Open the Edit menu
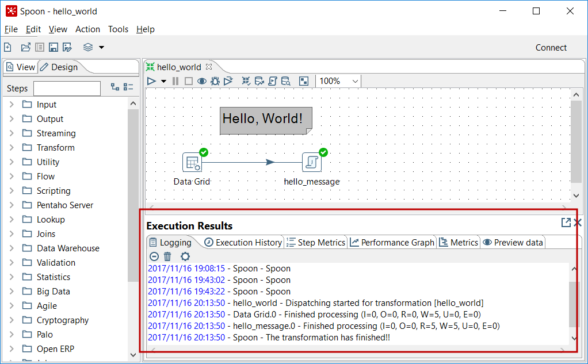 pos(33,29)
